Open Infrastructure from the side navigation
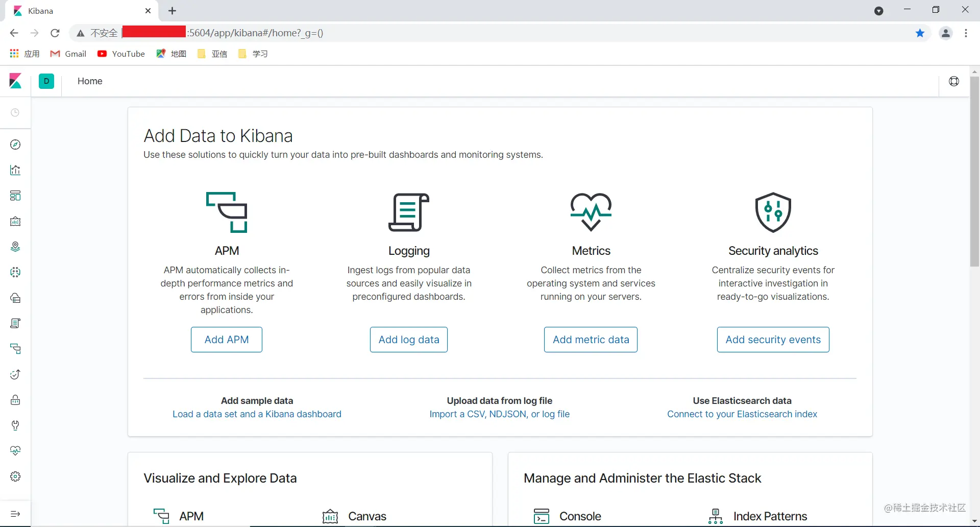 (15, 298)
